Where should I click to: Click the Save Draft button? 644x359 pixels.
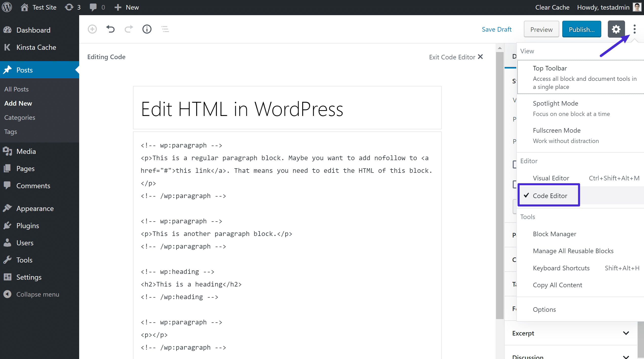tap(496, 29)
